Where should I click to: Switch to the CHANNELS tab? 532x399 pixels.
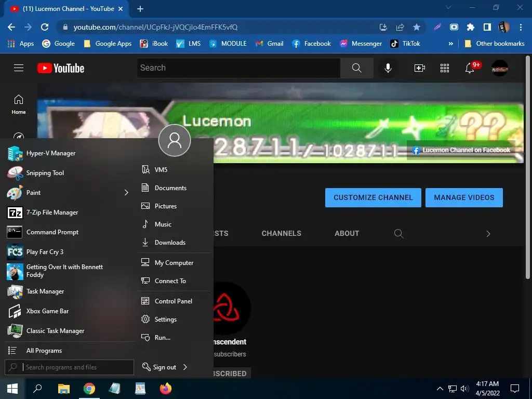[x=281, y=233]
